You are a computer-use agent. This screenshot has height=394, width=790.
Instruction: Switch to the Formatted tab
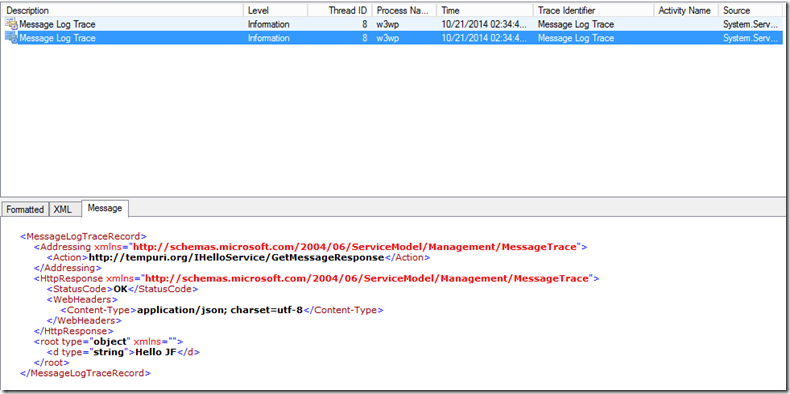pos(25,209)
